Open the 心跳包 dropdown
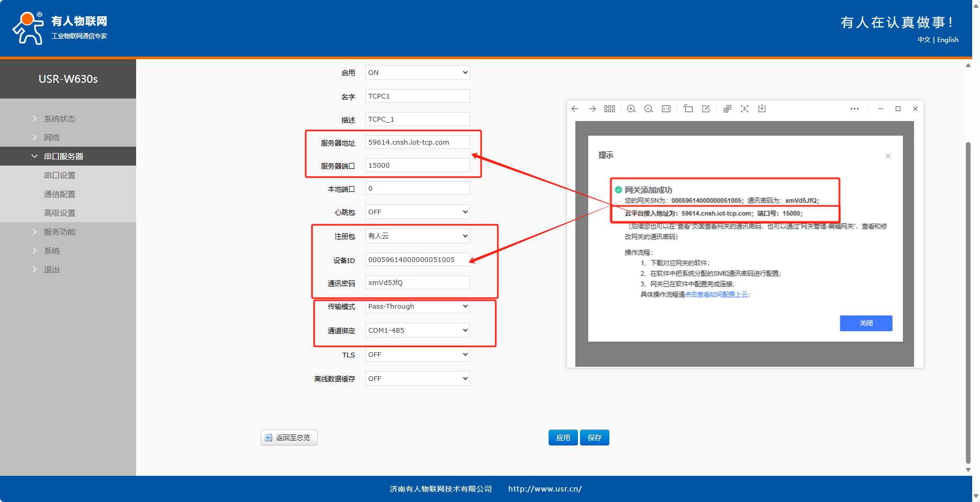Image resolution: width=980 pixels, height=502 pixels. (x=417, y=212)
